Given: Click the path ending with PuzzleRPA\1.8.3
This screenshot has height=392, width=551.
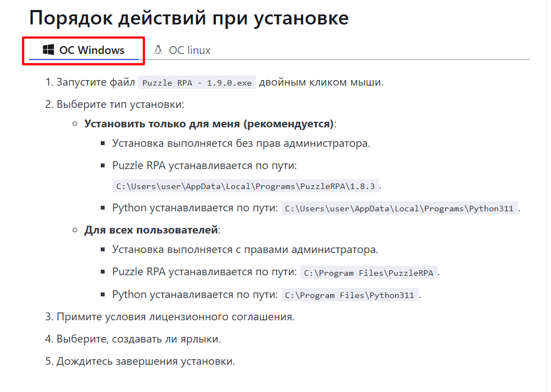Looking at the screenshot, I should [x=245, y=186].
